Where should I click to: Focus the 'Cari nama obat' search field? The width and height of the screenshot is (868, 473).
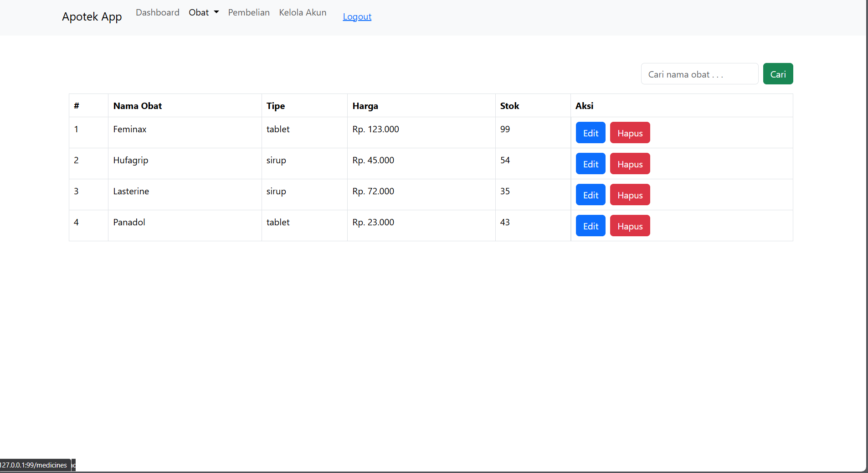699,74
